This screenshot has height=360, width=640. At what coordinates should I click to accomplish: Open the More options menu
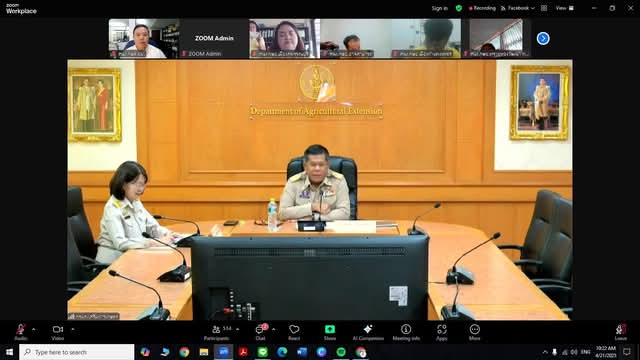pyautogui.click(x=474, y=332)
